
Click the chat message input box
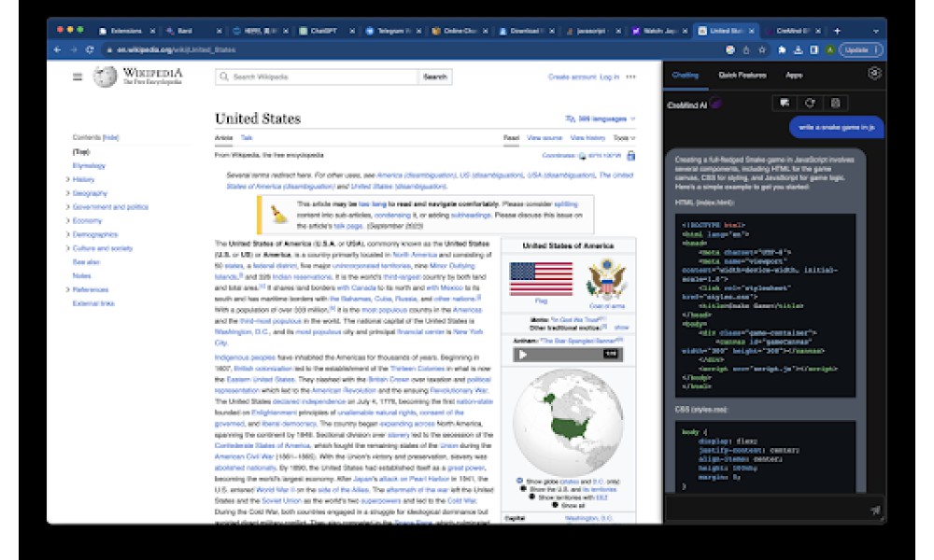[x=767, y=510]
